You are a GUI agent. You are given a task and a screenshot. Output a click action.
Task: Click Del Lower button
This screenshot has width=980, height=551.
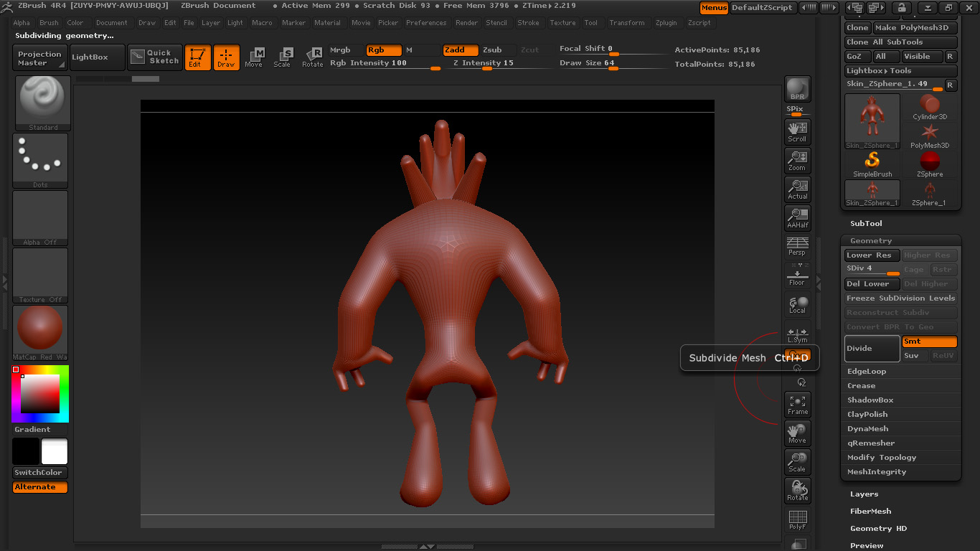872,284
